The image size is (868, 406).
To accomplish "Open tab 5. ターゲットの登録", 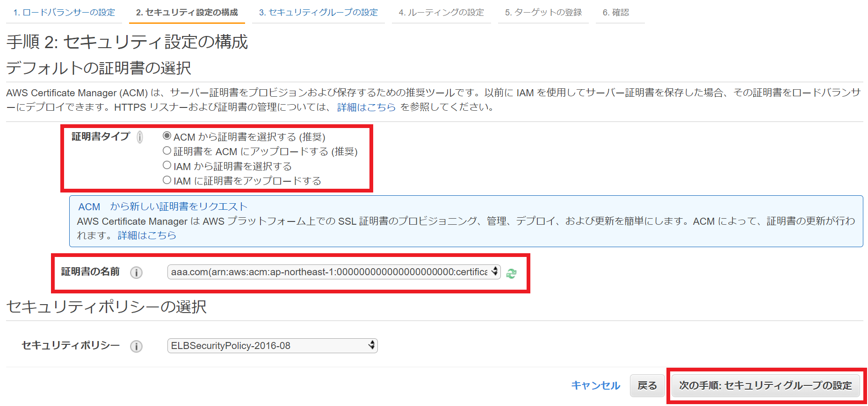I will click(x=543, y=13).
